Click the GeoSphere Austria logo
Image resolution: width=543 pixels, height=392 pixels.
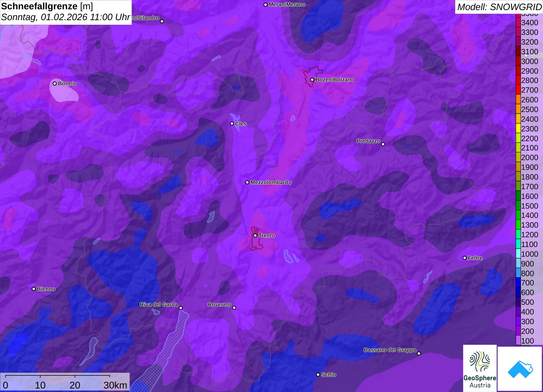click(480, 368)
